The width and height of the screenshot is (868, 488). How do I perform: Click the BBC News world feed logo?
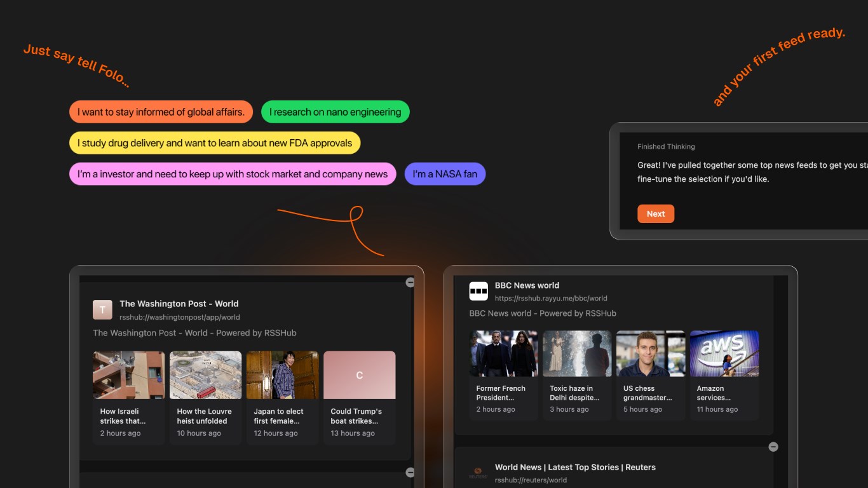click(x=478, y=290)
